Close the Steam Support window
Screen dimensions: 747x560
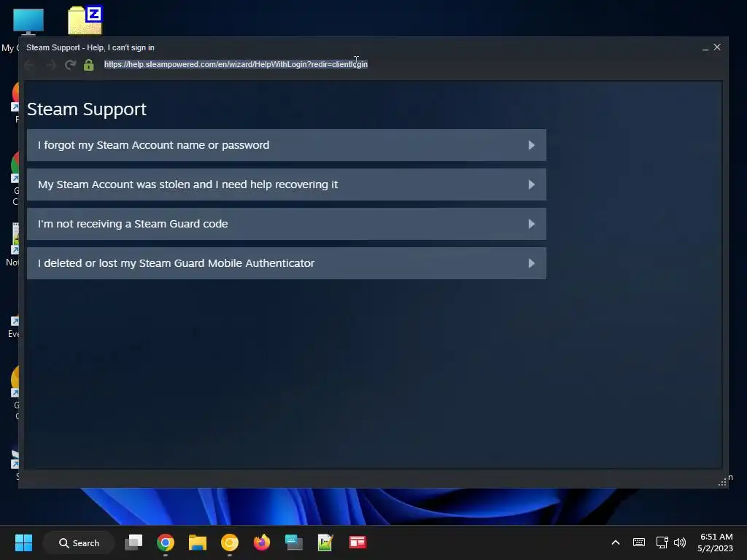pyautogui.click(x=717, y=47)
